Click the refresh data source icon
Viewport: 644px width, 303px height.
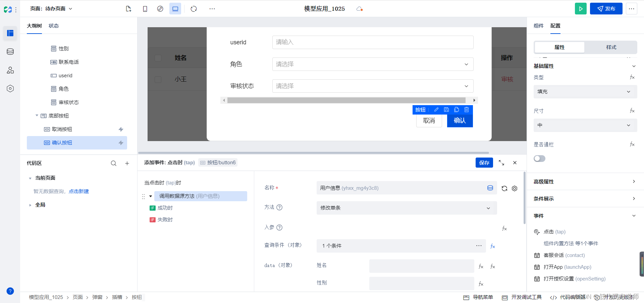(504, 188)
